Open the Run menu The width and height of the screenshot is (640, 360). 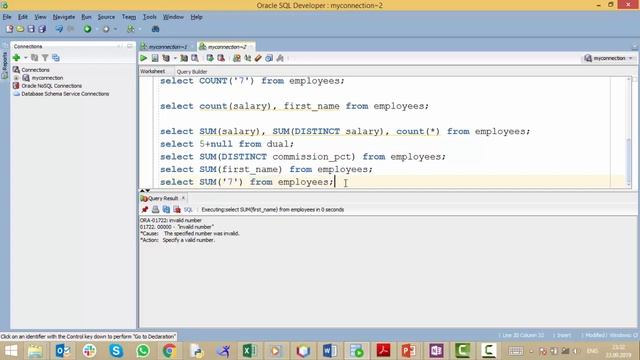(86, 17)
